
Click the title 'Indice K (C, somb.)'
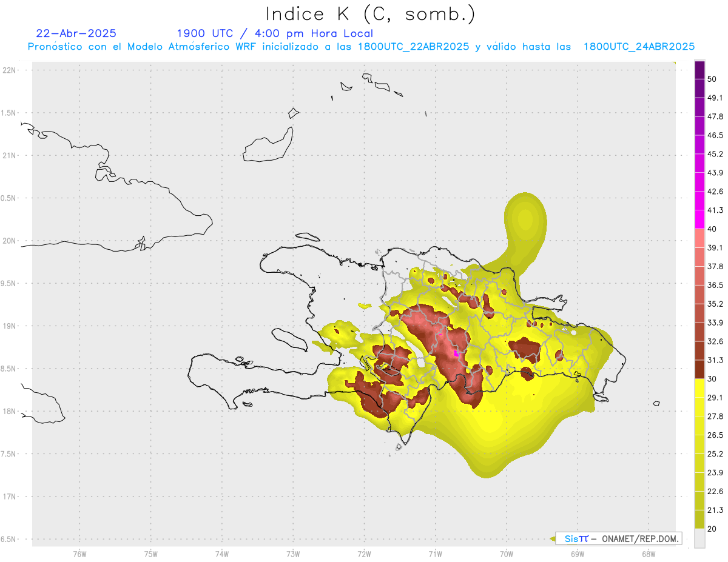pyautogui.click(x=370, y=14)
